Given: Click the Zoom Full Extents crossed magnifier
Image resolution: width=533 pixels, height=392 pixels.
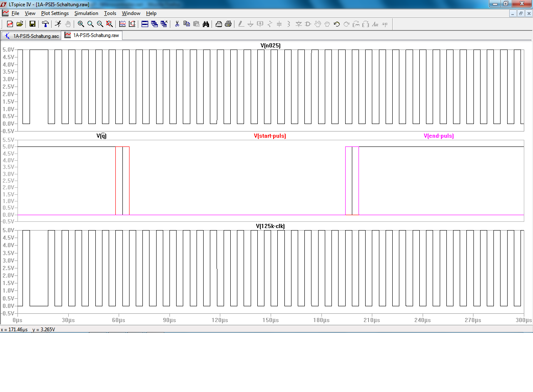Looking at the screenshot, I should [x=110, y=24].
